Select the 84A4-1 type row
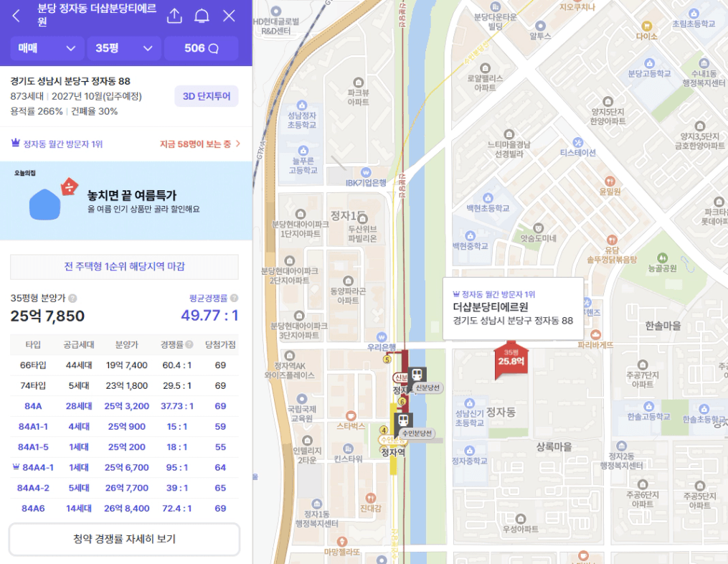 click(124, 467)
